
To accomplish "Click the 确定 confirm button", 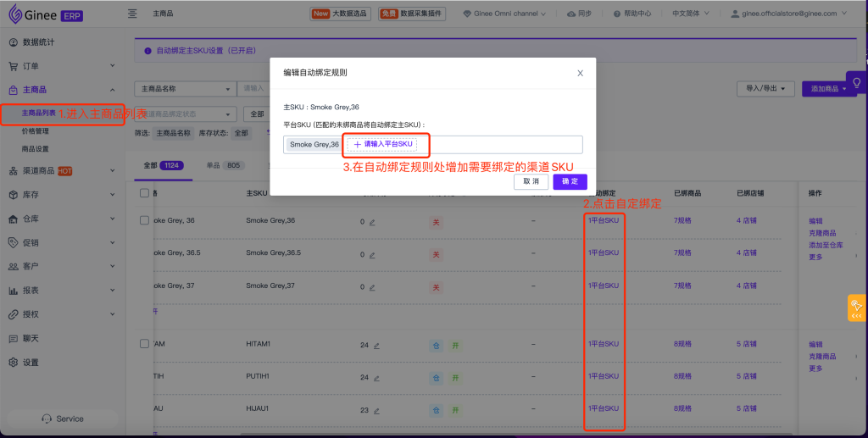I will pyautogui.click(x=570, y=181).
